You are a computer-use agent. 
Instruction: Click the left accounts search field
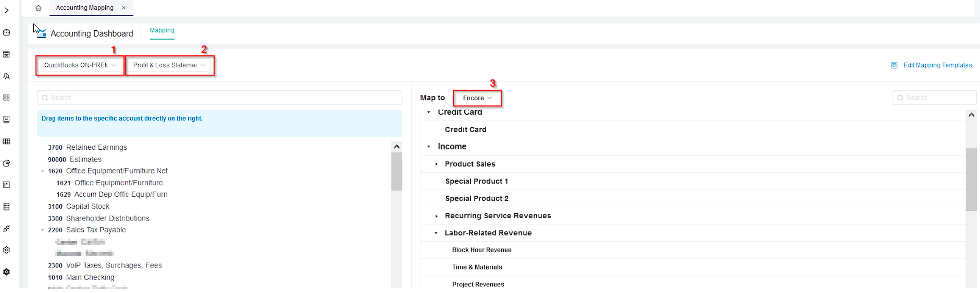(x=219, y=98)
